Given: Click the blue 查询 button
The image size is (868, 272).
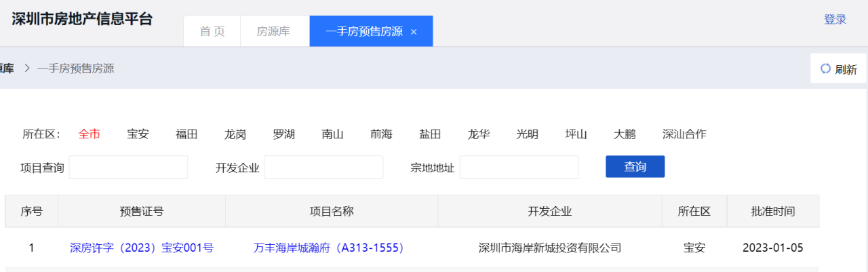Looking at the screenshot, I should point(635,167).
